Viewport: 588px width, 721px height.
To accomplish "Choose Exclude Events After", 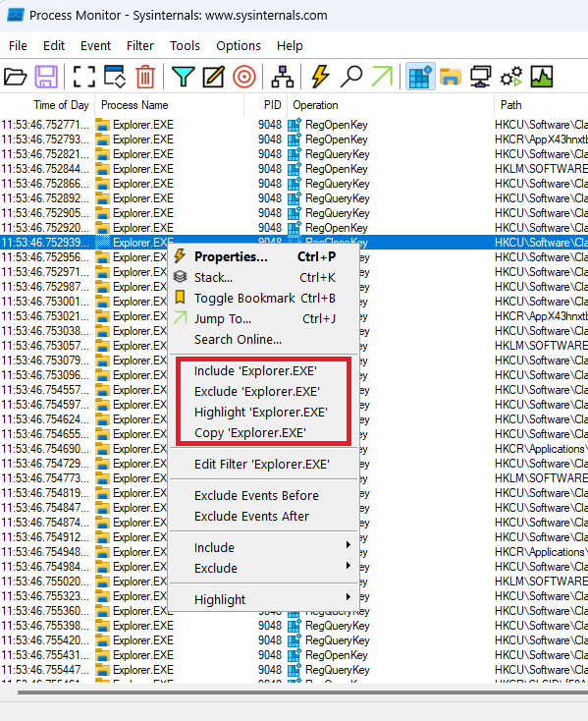I will (264, 517).
